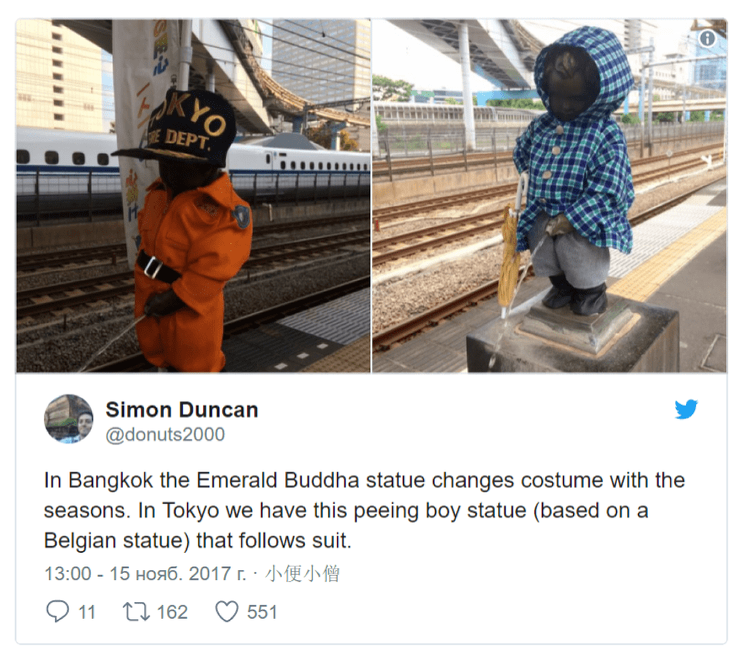Click the retweet arrows icon
The image size is (740, 657).
tap(136, 612)
